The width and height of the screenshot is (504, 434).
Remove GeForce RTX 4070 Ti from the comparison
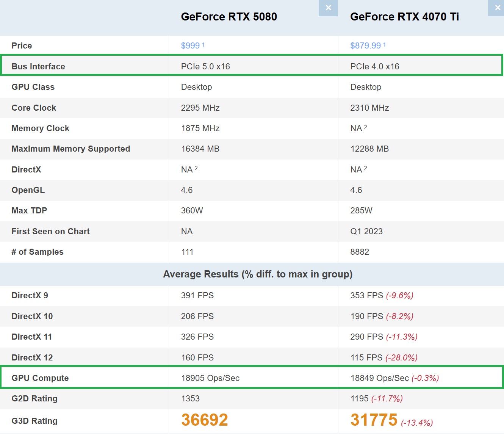497,8
